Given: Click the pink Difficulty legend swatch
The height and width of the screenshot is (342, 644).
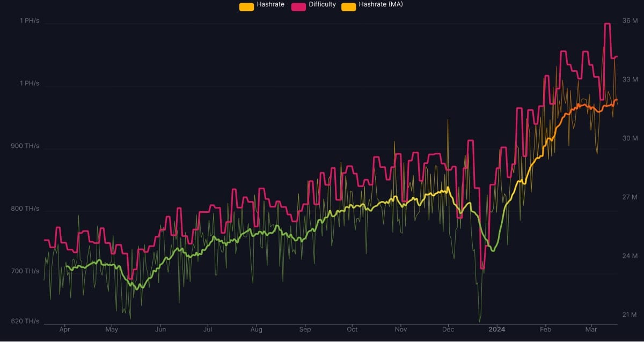Looking at the screenshot, I should (x=298, y=6).
